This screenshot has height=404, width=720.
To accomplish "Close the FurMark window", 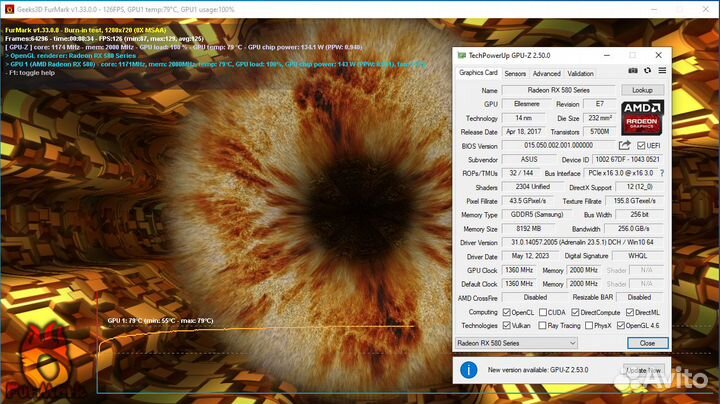I will click(706, 9).
